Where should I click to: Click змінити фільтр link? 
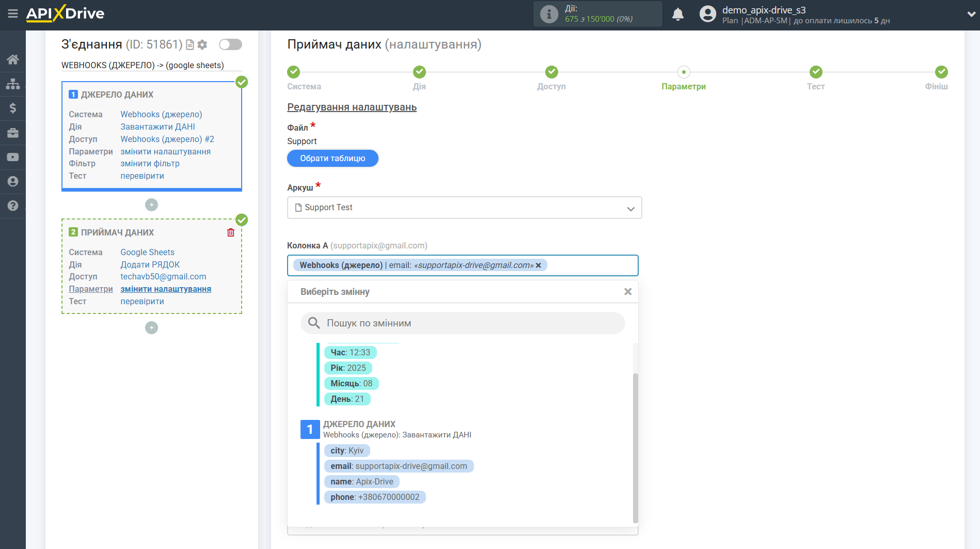click(150, 164)
